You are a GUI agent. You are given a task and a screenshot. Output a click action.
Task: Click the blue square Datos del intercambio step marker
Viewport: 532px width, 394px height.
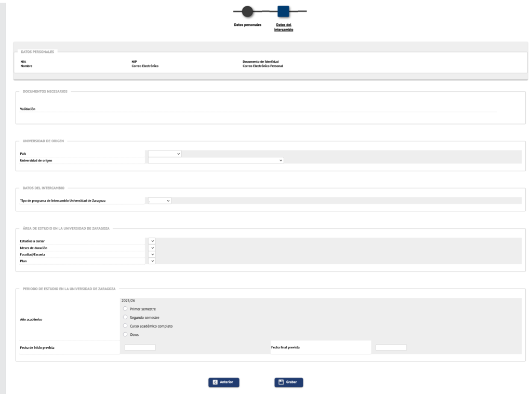pos(283,11)
